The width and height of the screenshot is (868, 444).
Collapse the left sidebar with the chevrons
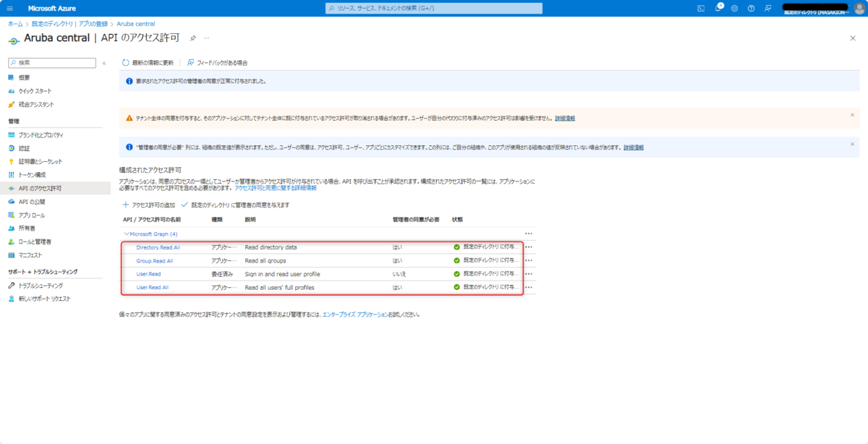click(104, 63)
